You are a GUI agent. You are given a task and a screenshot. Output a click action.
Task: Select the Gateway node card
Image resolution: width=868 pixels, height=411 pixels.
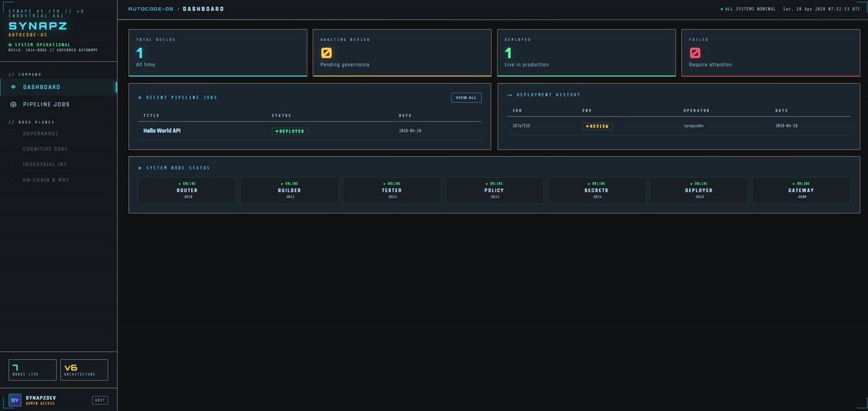tap(801, 190)
